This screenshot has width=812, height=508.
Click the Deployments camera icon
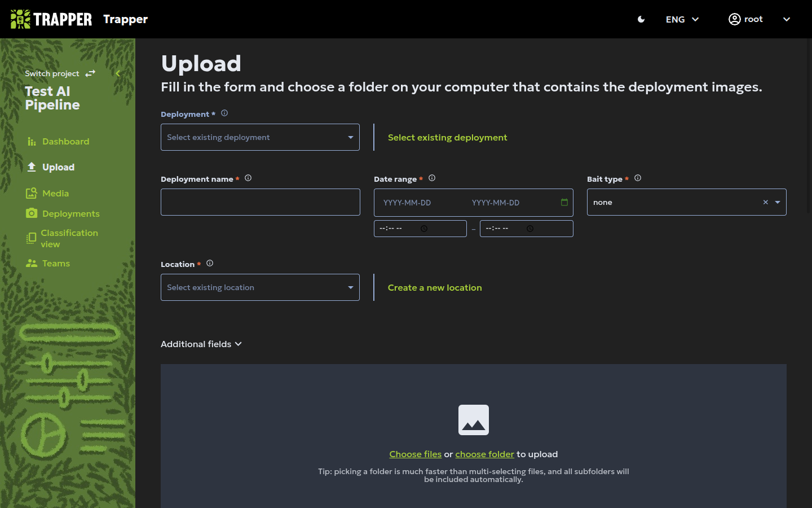[32, 213]
